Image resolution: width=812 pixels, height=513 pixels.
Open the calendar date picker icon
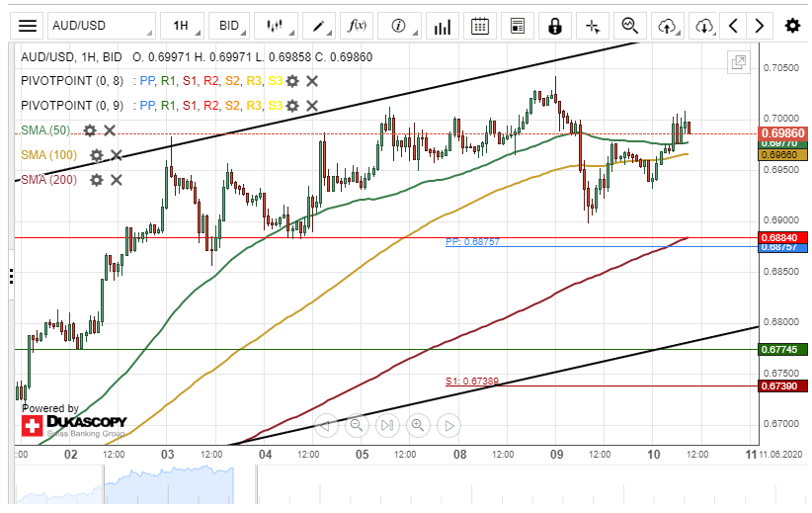pyautogui.click(x=479, y=26)
